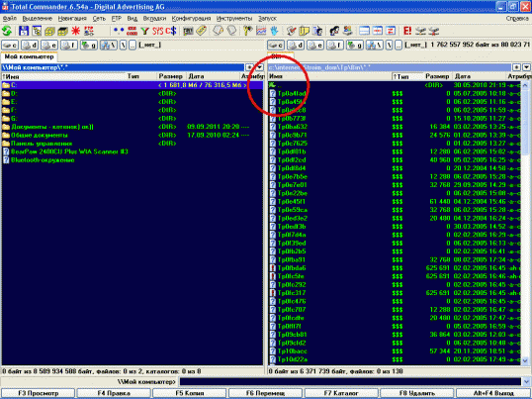Screen dimensions: 532x399
Task: Click the red SYS toolbar icon
Action: tap(158, 31)
